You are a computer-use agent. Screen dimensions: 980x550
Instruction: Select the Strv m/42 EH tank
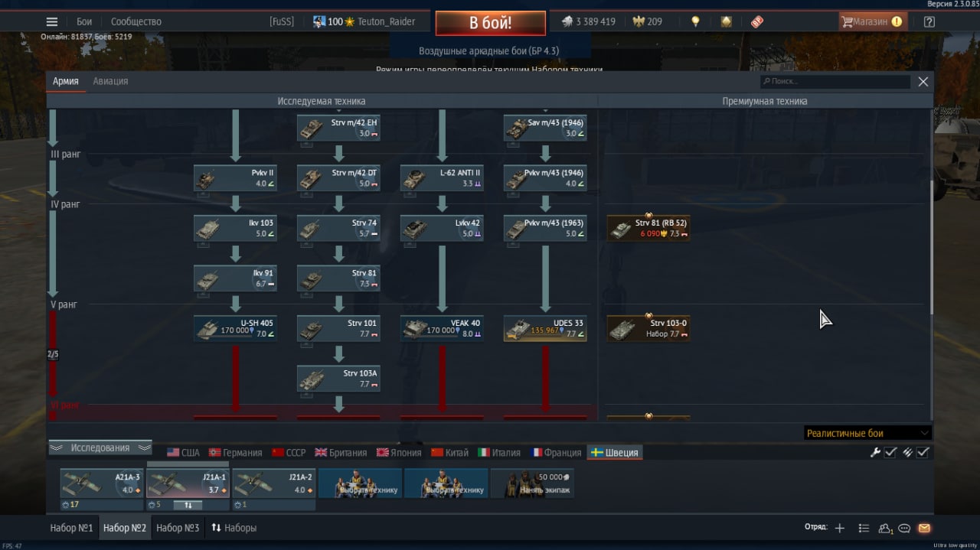click(x=338, y=128)
